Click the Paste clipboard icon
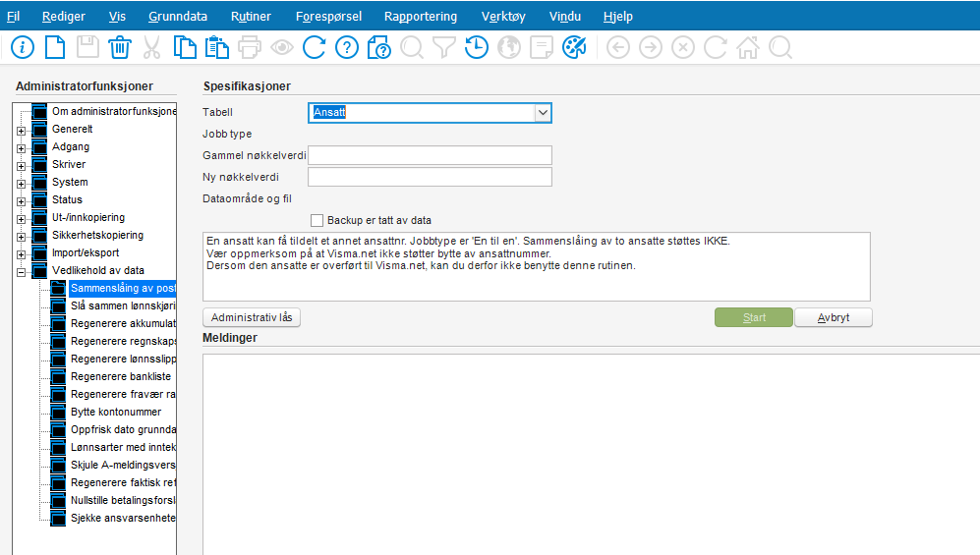 (x=217, y=47)
